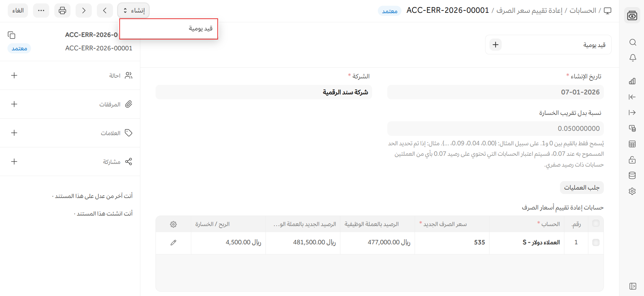
Task: Open table column settings gear
Action: point(173,224)
